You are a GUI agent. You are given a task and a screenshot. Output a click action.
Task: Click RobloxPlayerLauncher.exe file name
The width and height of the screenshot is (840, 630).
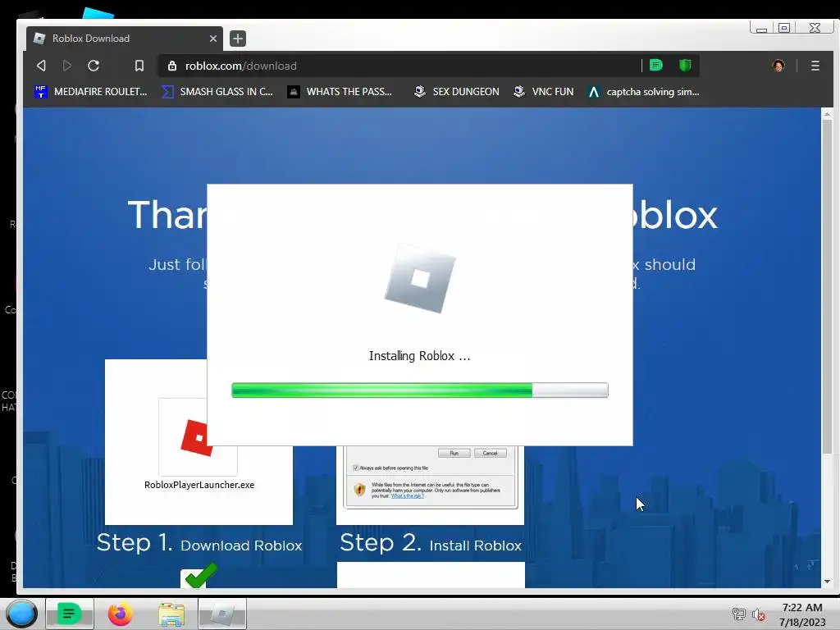click(x=199, y=485)
